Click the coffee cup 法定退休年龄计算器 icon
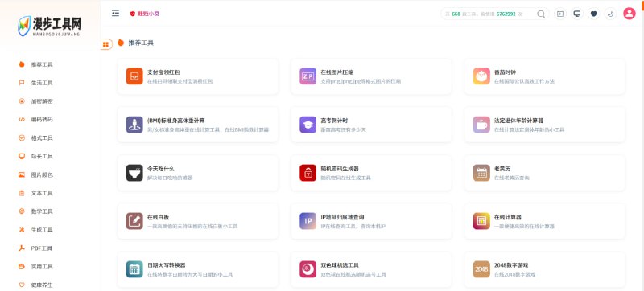 [481, 125]
